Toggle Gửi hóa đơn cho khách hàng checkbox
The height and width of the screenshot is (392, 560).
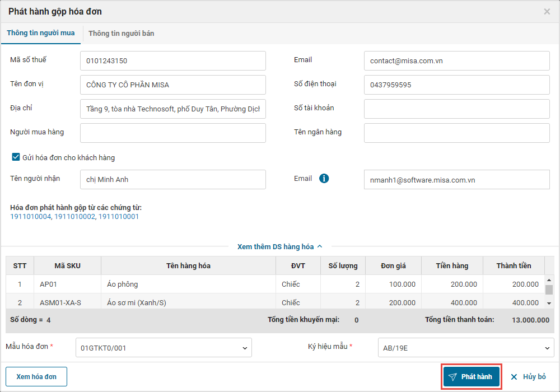pyautogui.click(x=16, y=157)
